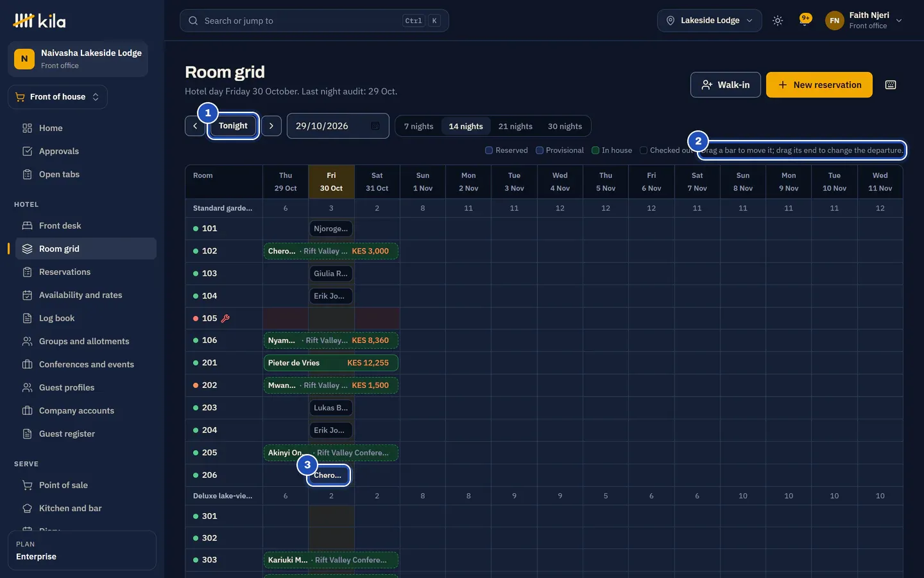Open Kitchen and bar
Image resolution: width=924 pixels, height=578 pixels.
(86, 509)
